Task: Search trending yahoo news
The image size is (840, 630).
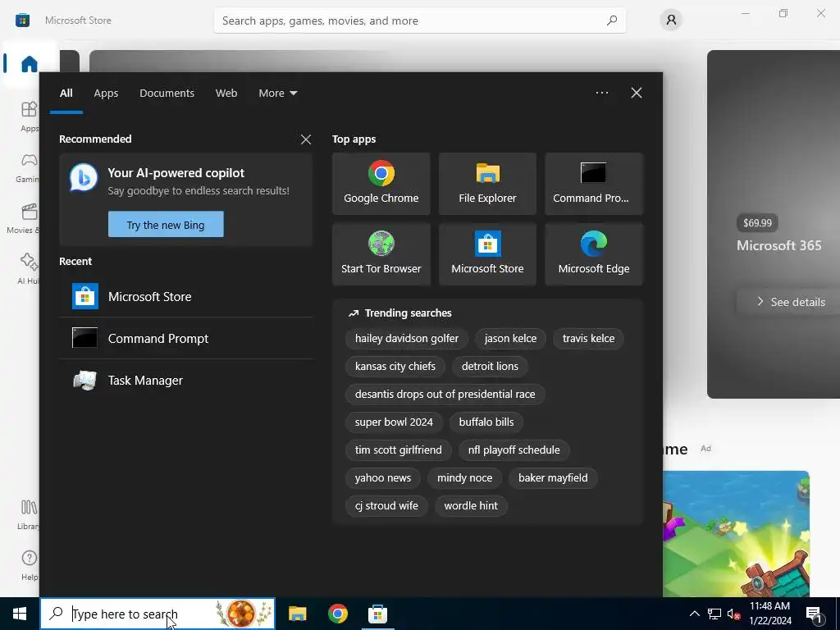Action: pyautogui.click(x=382, y=478)
